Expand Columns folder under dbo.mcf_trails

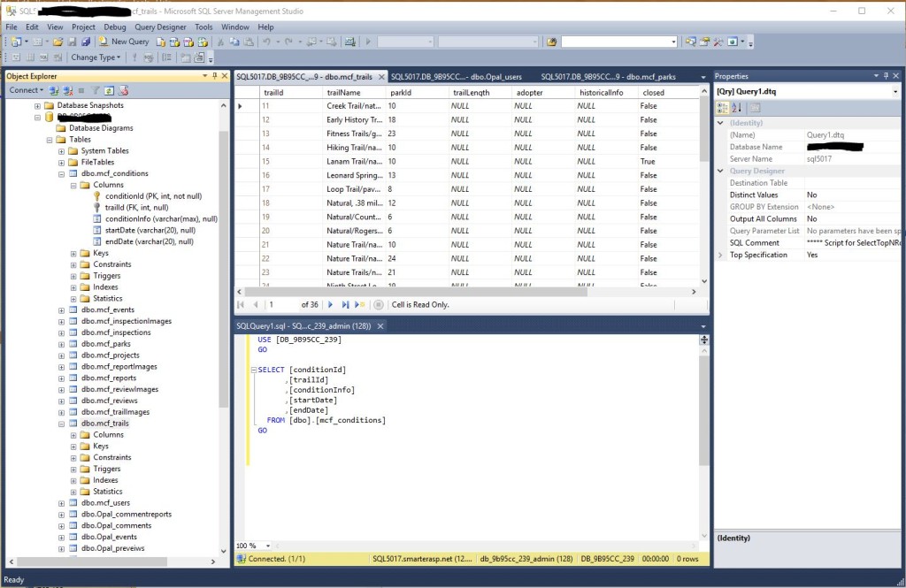pos(73,435)
